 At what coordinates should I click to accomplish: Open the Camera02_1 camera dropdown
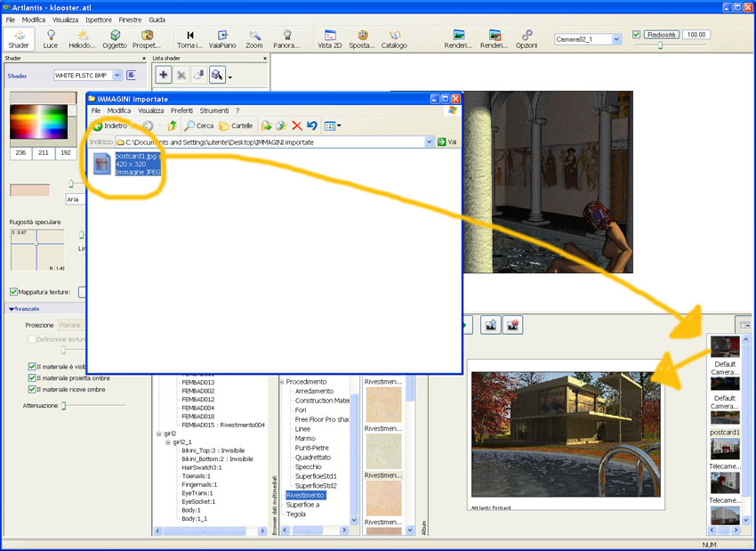[615, 39]
